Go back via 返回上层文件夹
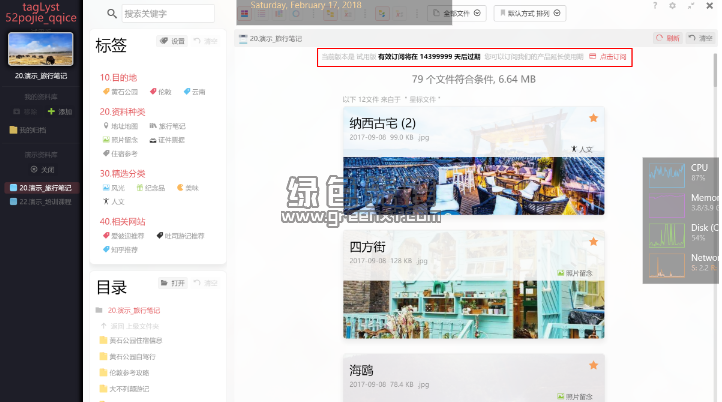Screen dimensions: 722x402 point(129,326)
